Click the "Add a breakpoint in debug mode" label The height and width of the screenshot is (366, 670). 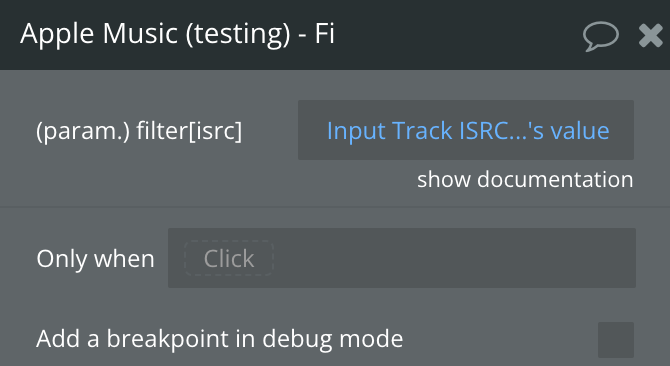220,339
